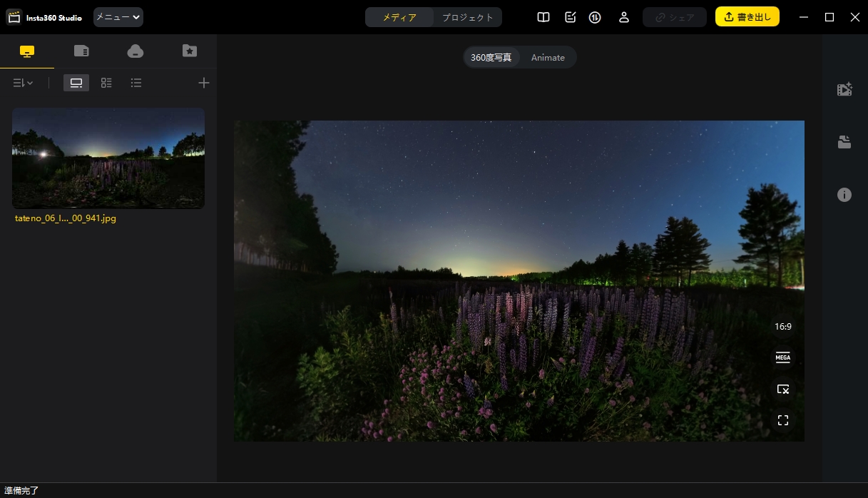Click the MEGA enhancement icon

(x=783, y=357)
